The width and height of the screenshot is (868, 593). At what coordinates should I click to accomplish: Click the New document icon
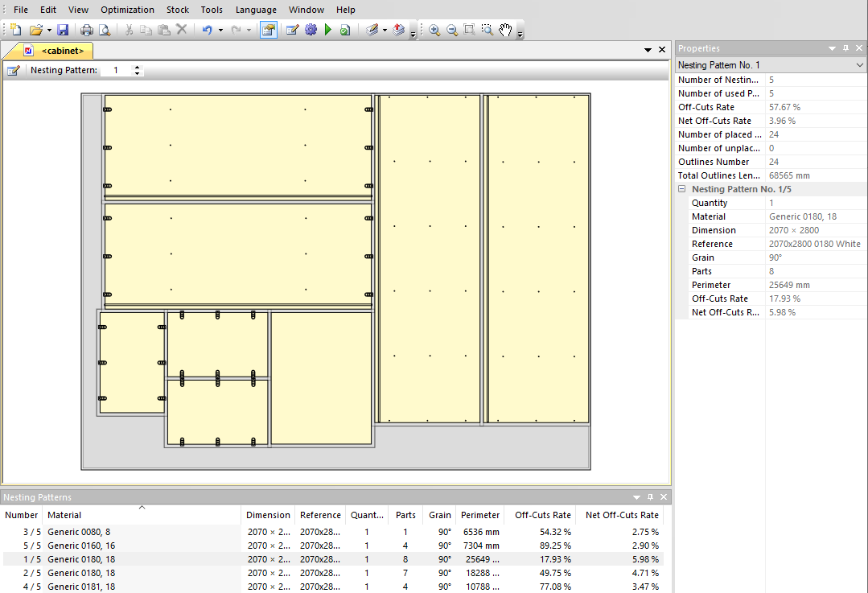tap(16, 30)
